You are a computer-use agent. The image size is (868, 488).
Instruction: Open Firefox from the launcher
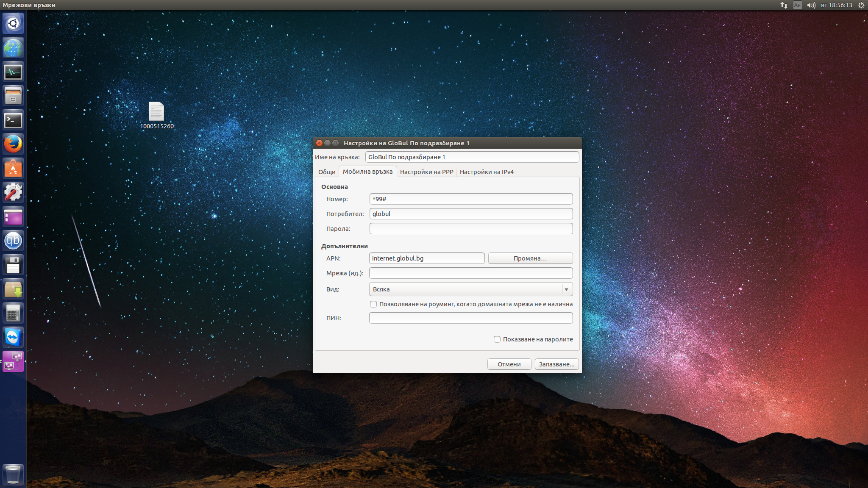pyautogui.click(x=13, y=144)
